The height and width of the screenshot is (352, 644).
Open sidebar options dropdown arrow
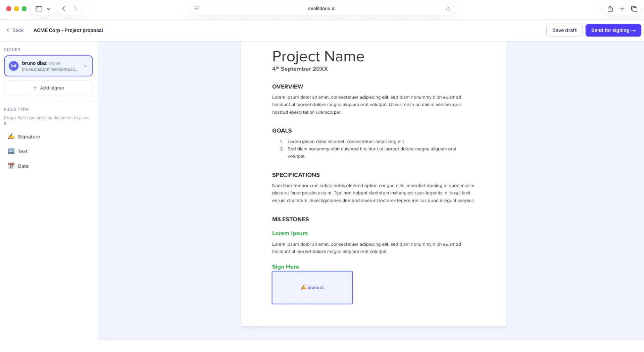[x=49, y=9]
